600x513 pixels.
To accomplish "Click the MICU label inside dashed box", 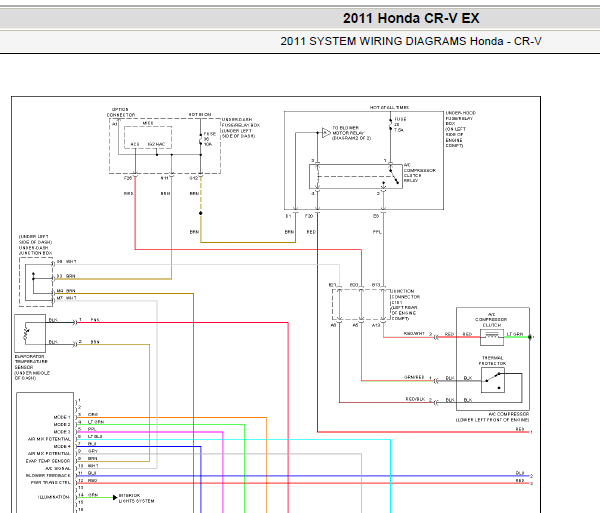I will (x=148, y=123).
